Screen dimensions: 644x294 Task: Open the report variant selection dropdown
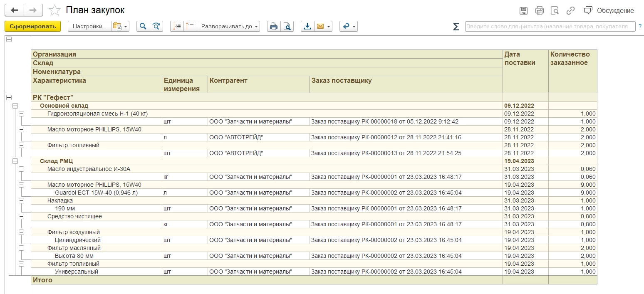(120, 26)
